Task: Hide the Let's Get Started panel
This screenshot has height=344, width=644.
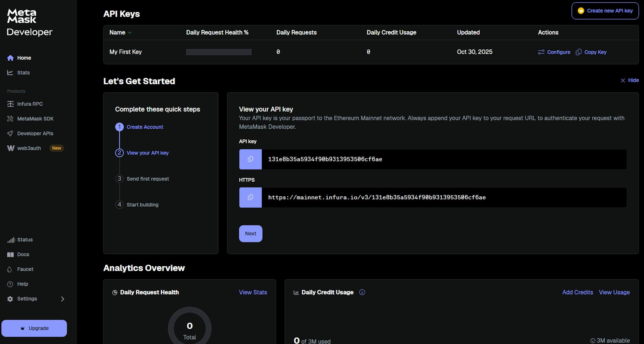Action: 629,80
